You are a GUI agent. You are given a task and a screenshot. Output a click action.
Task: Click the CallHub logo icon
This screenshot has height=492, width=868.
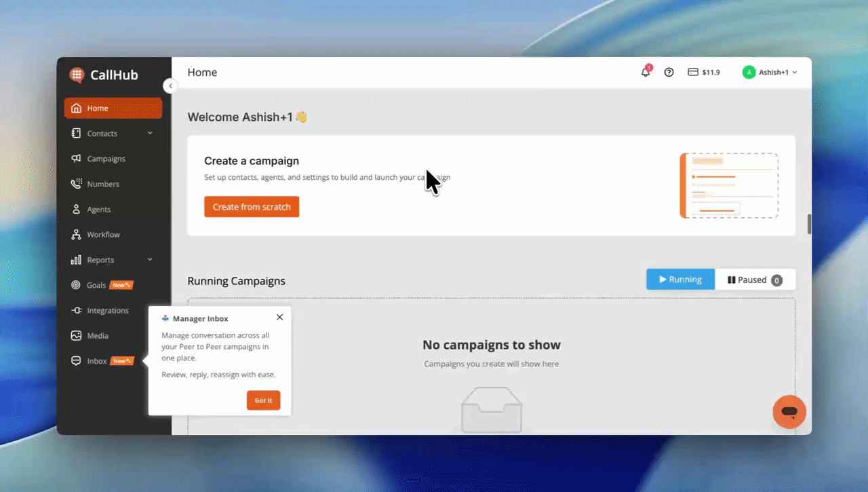click(77, 75)
